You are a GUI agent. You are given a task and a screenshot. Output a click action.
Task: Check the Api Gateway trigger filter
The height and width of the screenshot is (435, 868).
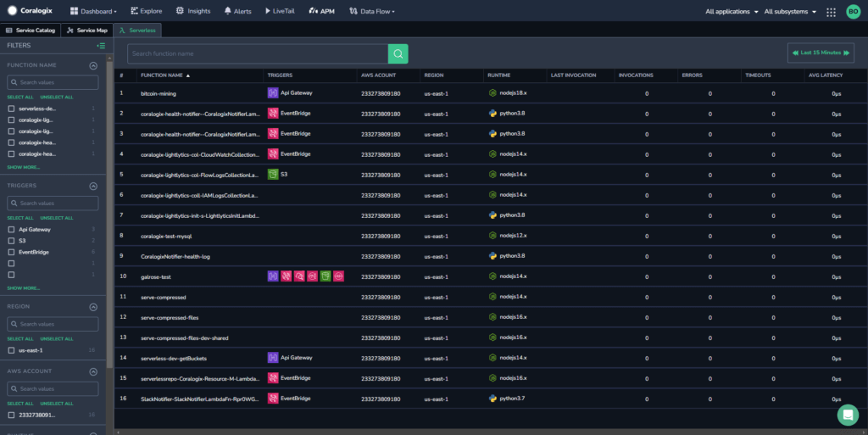point(11,229)
